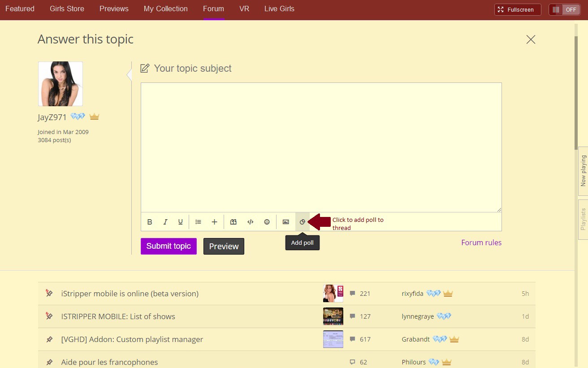Insert a quote block
Screen dimensions: 588x368
tap(233, 222)
